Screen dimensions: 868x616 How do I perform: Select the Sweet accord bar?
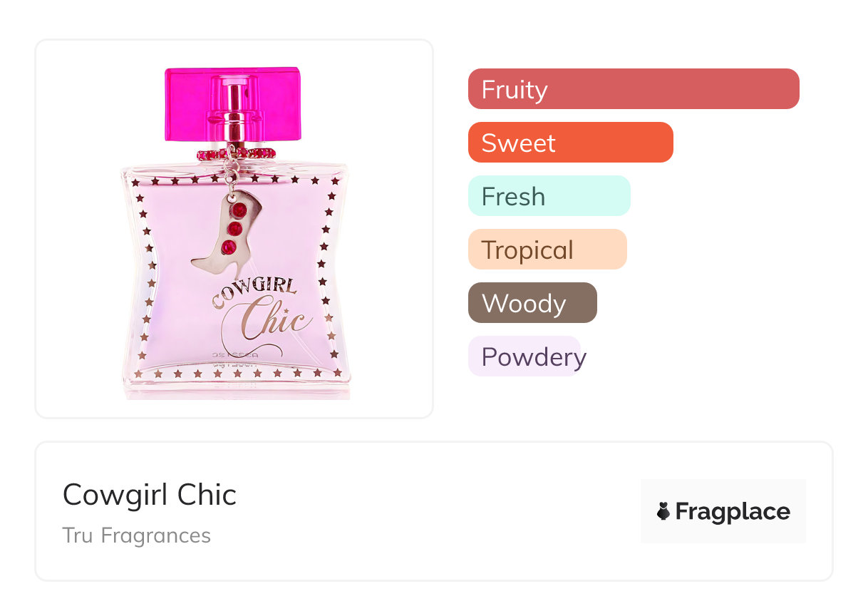570,143
